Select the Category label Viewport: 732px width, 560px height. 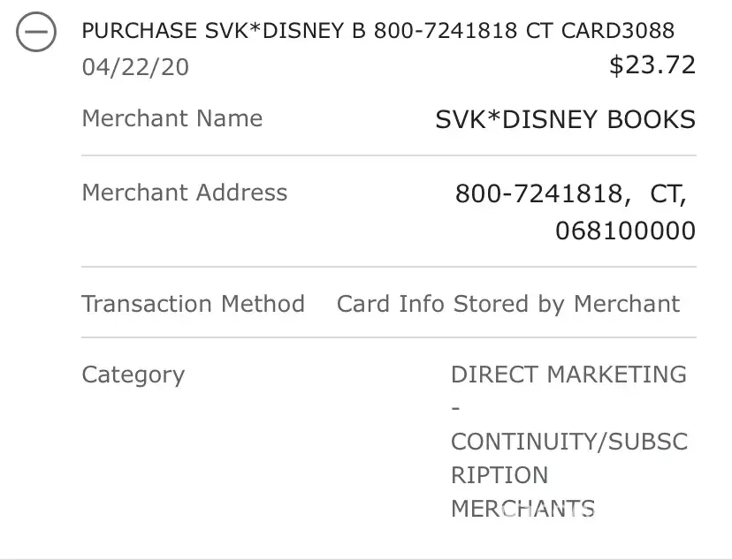(133, 375)
